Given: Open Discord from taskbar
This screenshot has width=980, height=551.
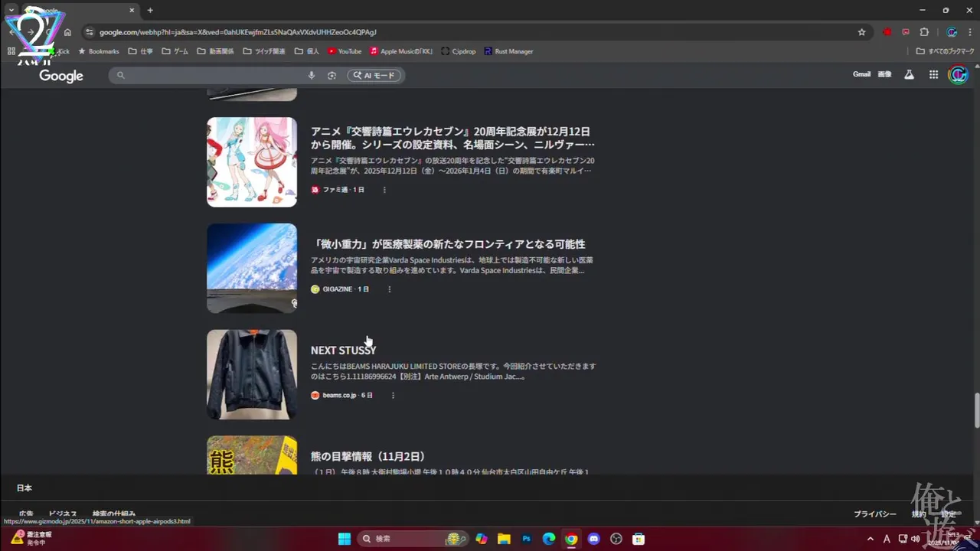Looking at the screenshot, I should pyautogui.click(x=593, y=539).
